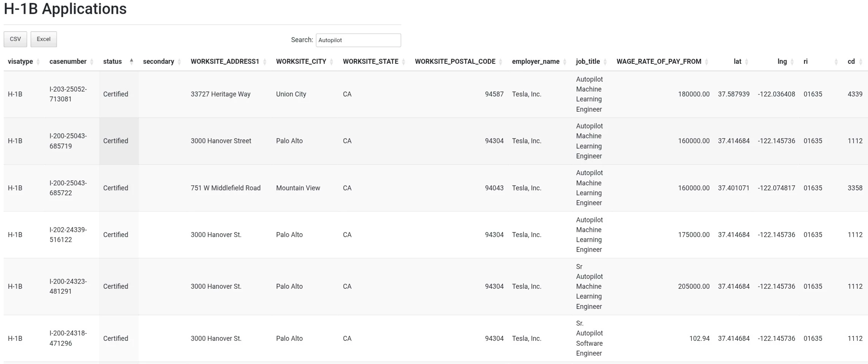The height and width of the screenshot is (364, 868).
Task: Sort by lng column arrows
Action: click(x=792, y=62)
